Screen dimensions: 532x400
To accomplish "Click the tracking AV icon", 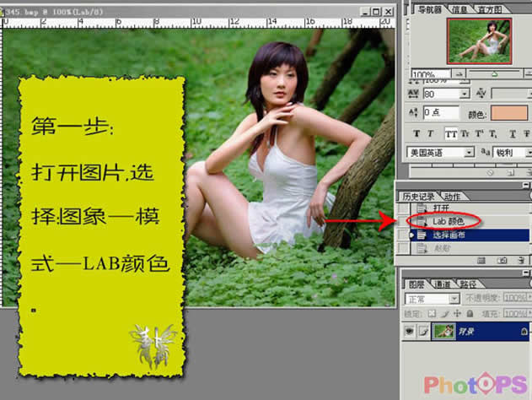I will pos(414,94).
